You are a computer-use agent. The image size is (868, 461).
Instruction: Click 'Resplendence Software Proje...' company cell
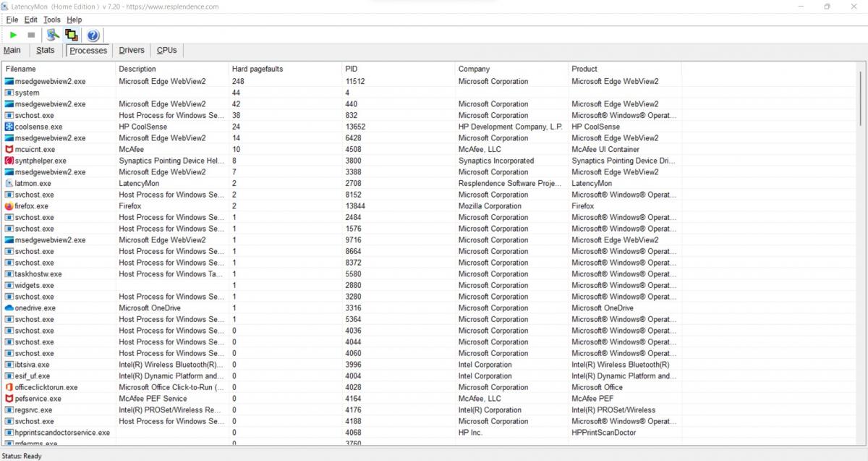tap(510, 184)
